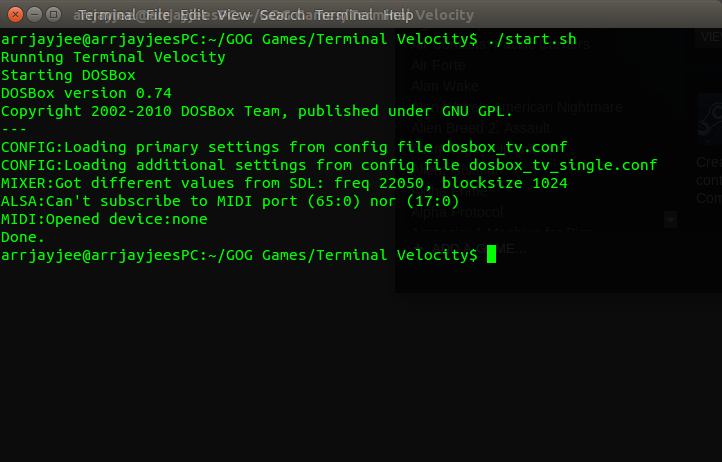This screenshot has width=722, height=462.
Task: Open the Edit menu
Action: pyautogui.click(x=193, y=15)
